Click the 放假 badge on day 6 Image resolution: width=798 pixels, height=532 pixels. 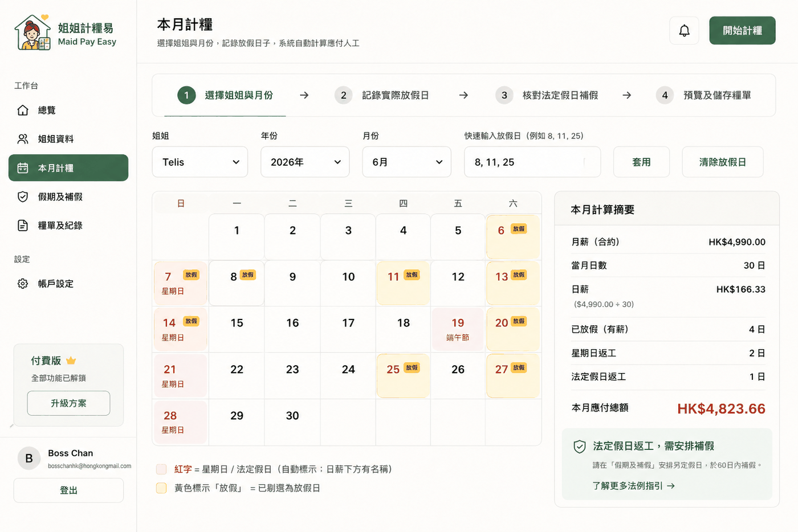519,229
